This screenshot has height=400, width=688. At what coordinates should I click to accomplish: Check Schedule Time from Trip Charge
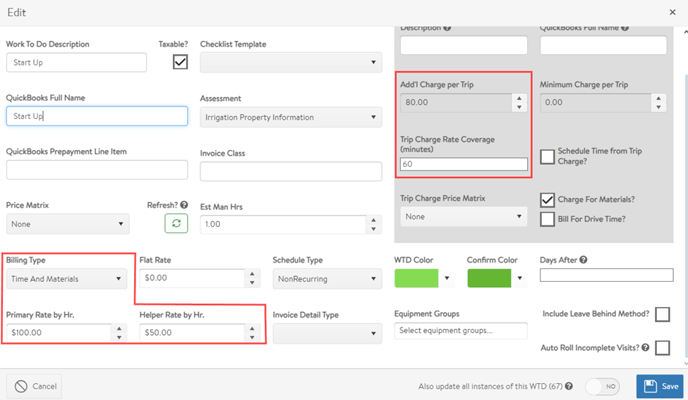coord(547,156)
